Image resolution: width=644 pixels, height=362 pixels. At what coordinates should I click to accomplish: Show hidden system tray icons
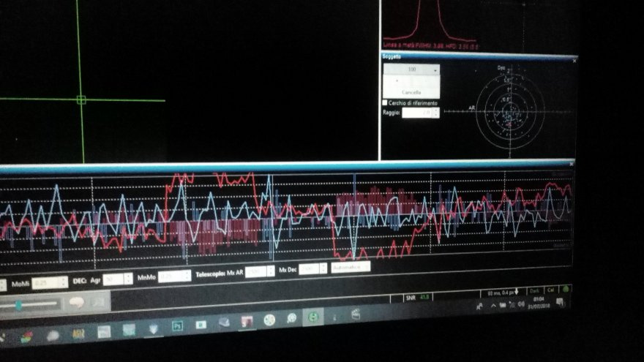click(493, 306)
